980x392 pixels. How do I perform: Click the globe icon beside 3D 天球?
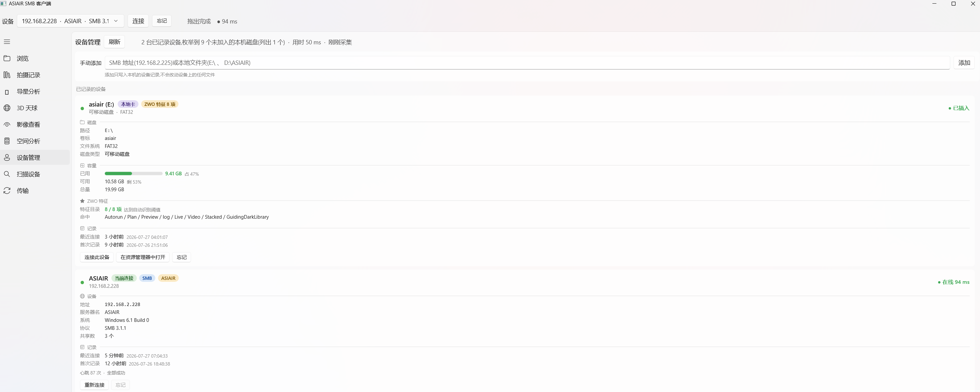pos(7,108)
